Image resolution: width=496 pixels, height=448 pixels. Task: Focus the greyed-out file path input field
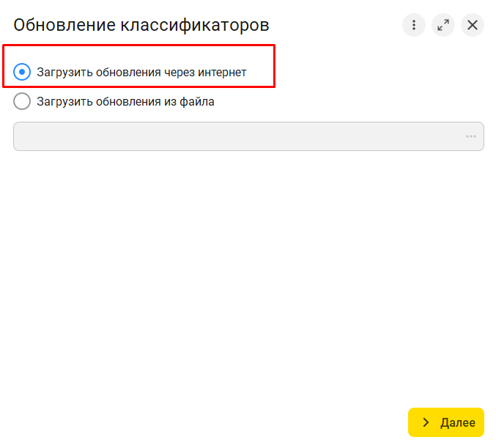click(248, 136)
